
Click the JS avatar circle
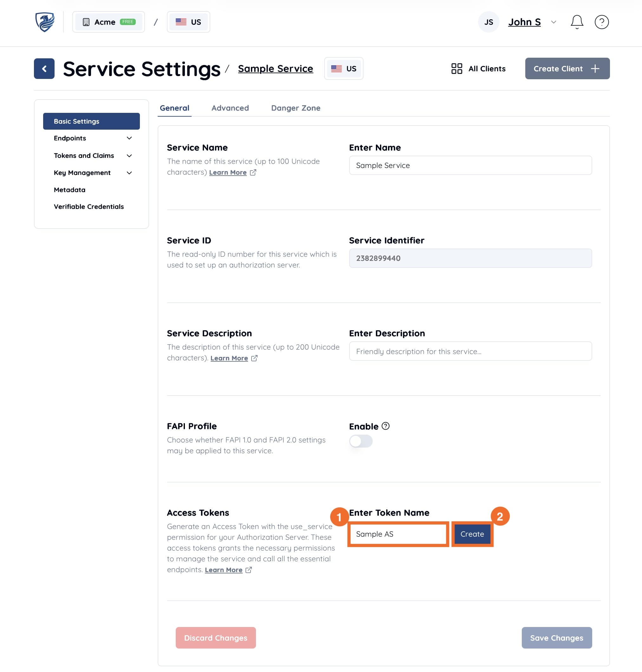488,22
